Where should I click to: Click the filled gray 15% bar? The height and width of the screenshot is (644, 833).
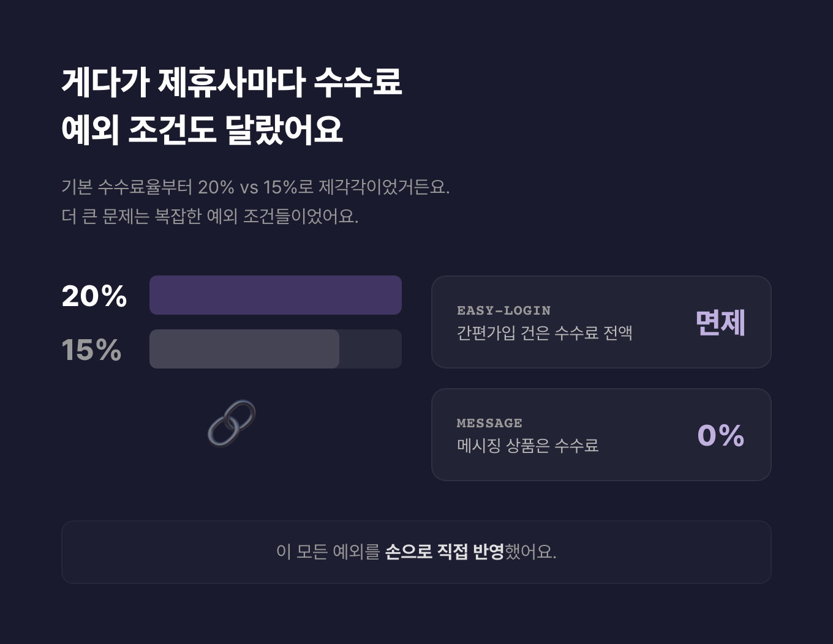pyautogui.click(x=244, y=349)
